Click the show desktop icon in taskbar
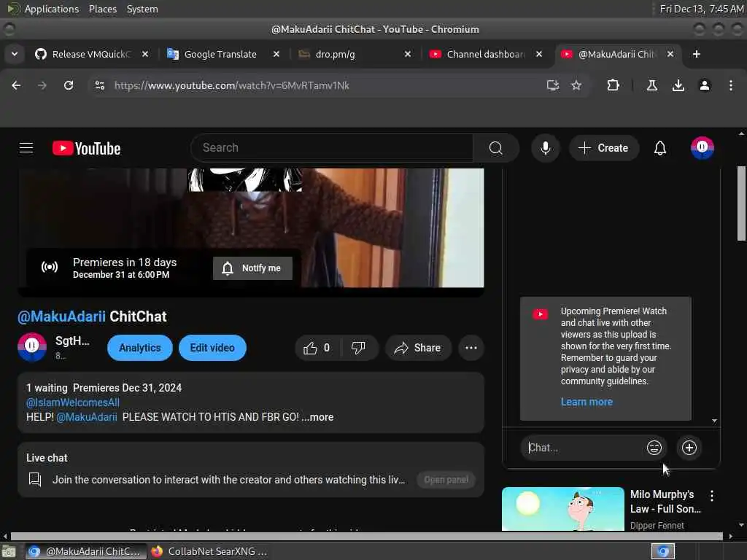747x560 pixels. tap(9, 552)
